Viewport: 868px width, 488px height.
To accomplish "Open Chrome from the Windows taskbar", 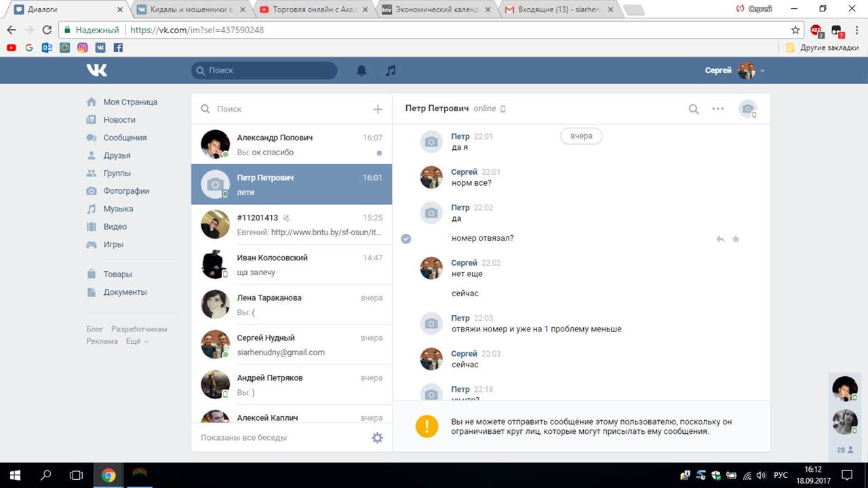I will (108, 475).
